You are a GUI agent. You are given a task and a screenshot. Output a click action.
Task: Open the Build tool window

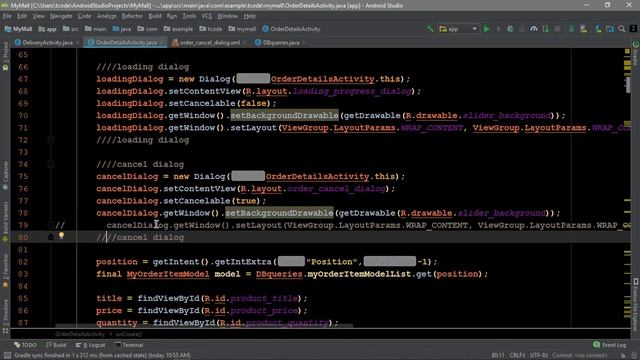(57, 345)
